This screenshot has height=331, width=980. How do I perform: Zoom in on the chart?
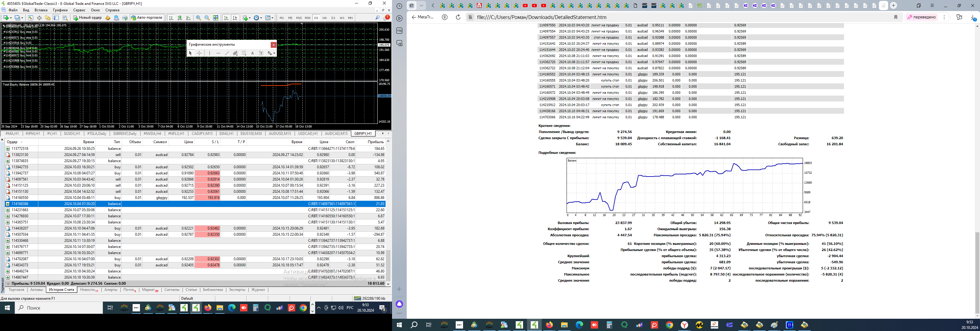(198, 17)
